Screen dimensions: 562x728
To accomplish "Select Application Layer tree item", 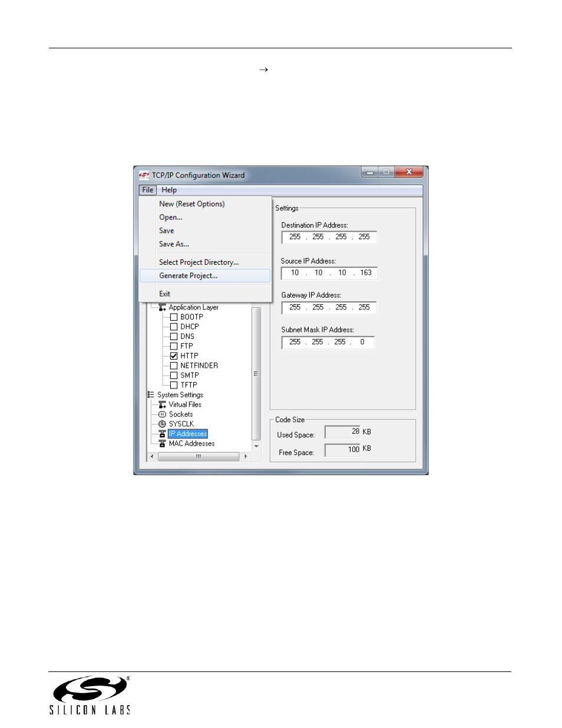I will [193, 308].
